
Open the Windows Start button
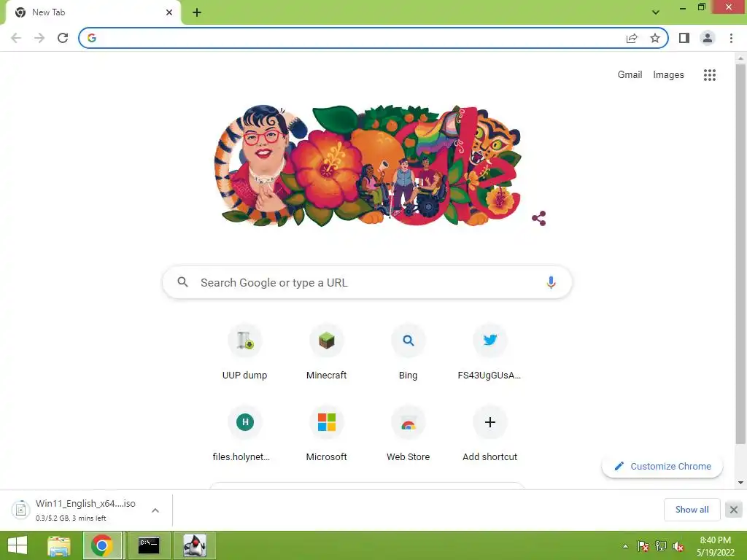coord(18,545)
